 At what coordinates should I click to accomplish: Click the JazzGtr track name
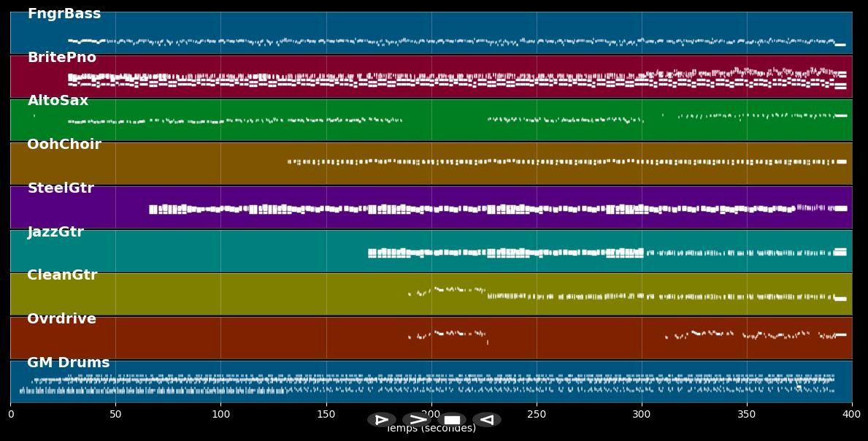click(x=55, y=231)
